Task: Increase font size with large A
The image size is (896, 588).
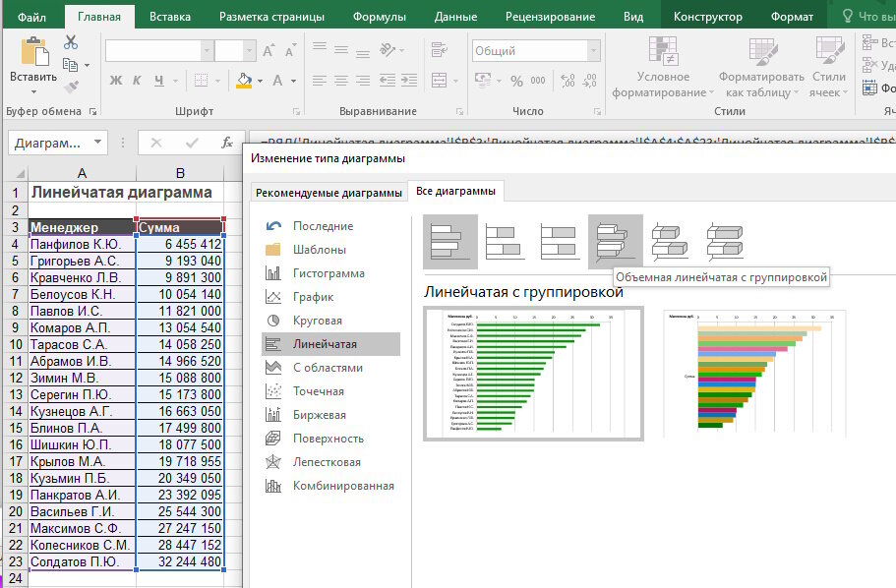Action: pos(268,51)
